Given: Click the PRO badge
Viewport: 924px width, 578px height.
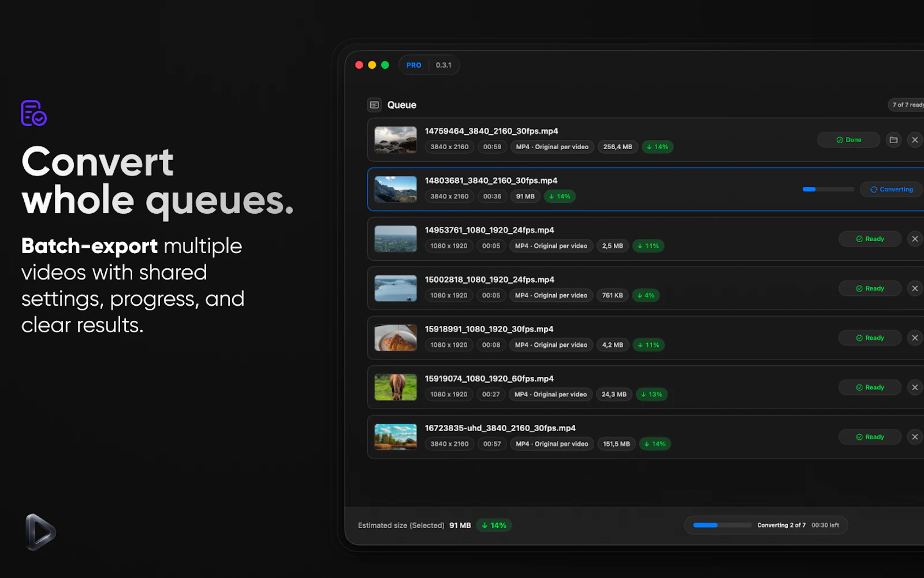Looking at the screenshot, I should point(413,65).
